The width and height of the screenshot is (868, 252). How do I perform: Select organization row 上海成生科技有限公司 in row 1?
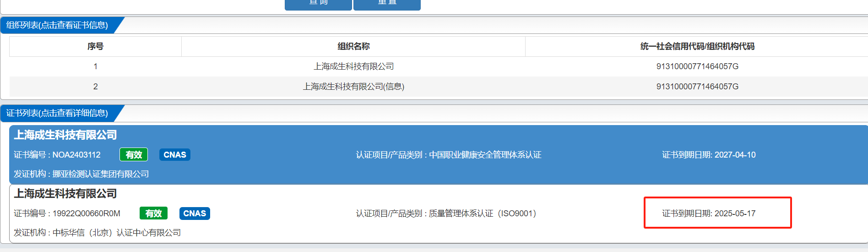(353, 66)
